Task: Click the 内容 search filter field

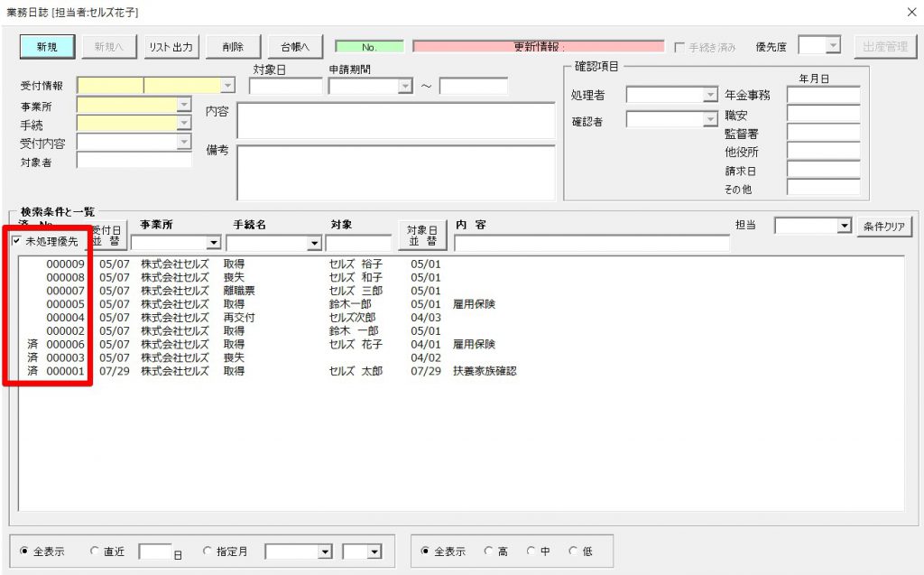Action: (x=592, y=243)
